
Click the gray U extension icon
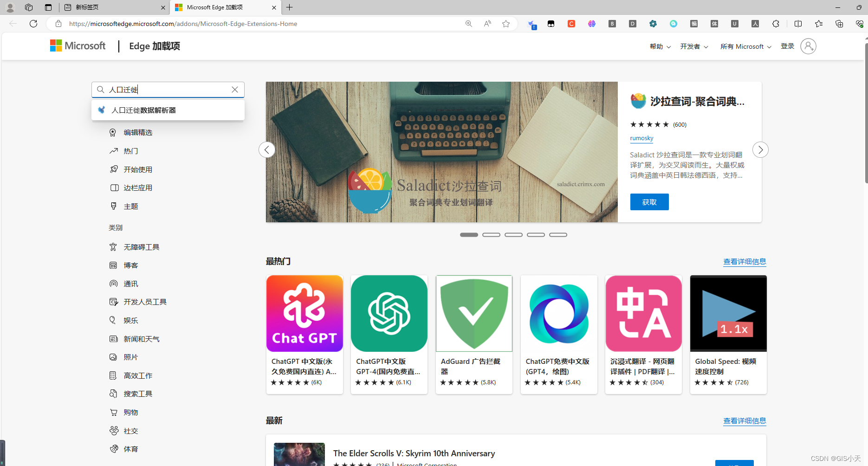(735, 24)
